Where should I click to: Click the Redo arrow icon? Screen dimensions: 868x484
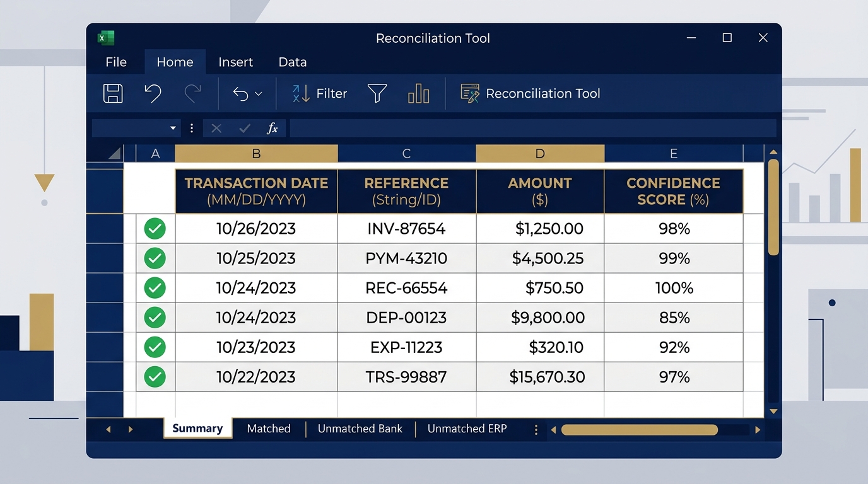tap(192, 93)
